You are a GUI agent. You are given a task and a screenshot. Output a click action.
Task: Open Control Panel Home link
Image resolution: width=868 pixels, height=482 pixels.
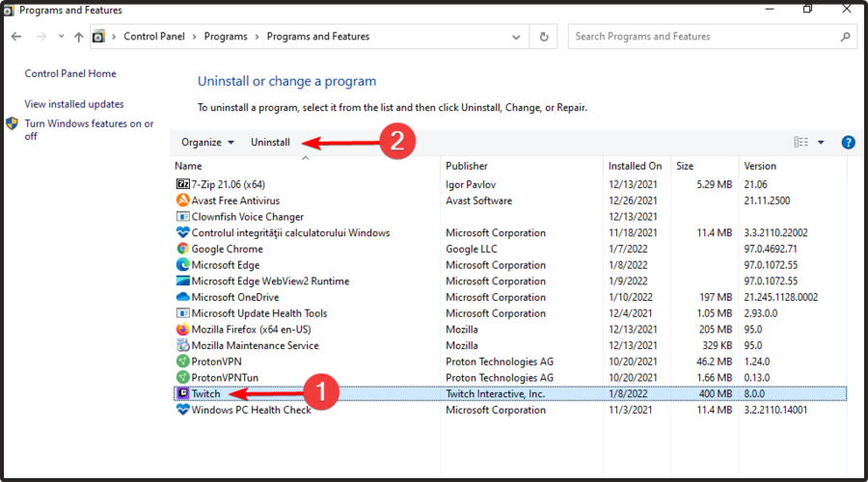coord(70,73)
